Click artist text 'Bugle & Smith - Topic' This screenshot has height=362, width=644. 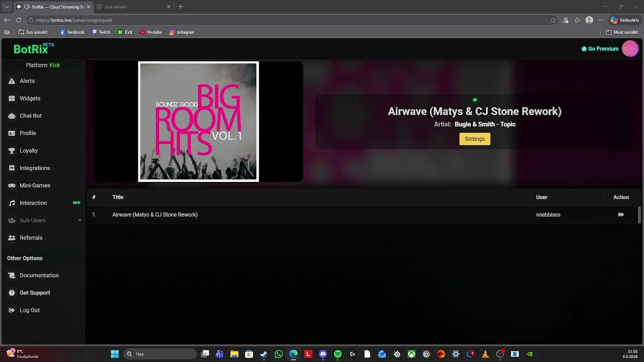[485, 124]
